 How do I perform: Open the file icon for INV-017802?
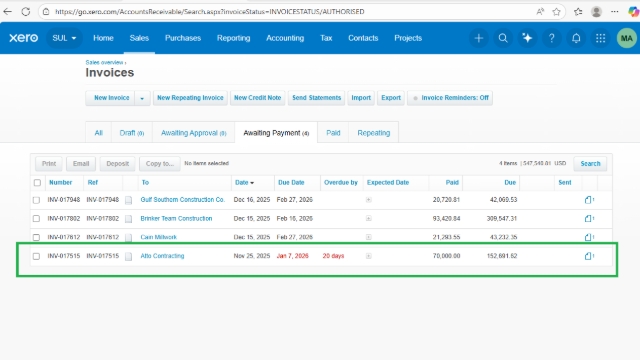pyautogui.click(x=129, y=219)
